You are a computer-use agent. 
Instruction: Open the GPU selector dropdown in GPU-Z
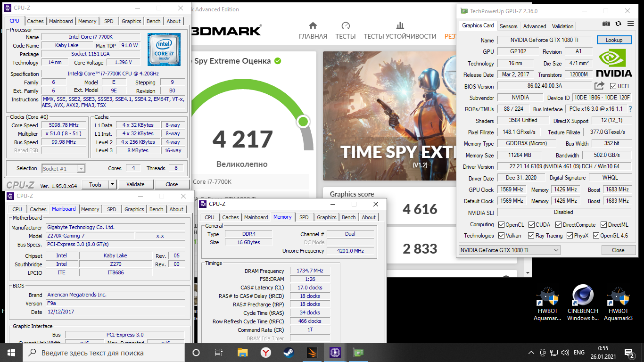[x=509, y=250]
